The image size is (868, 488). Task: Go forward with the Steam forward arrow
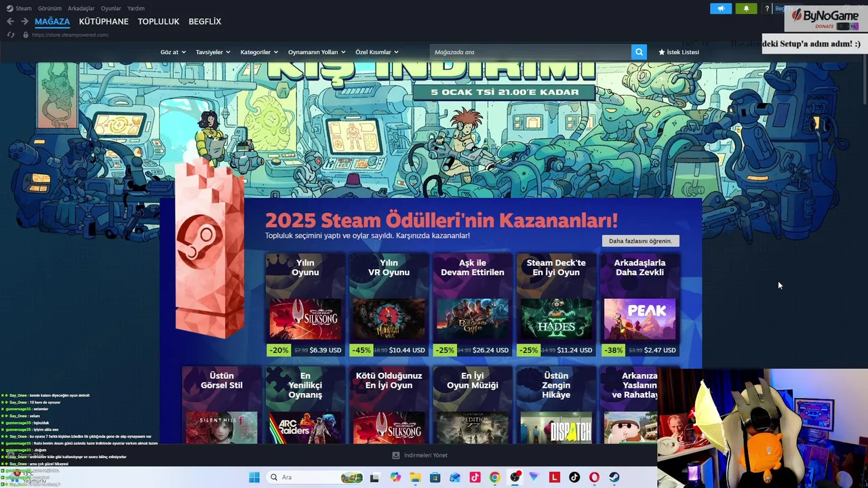pos(24,22)
